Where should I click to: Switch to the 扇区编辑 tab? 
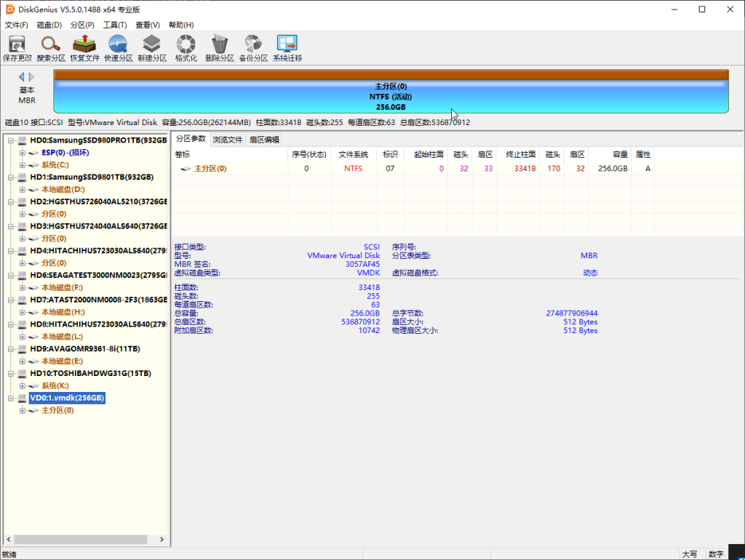(263, 140)
